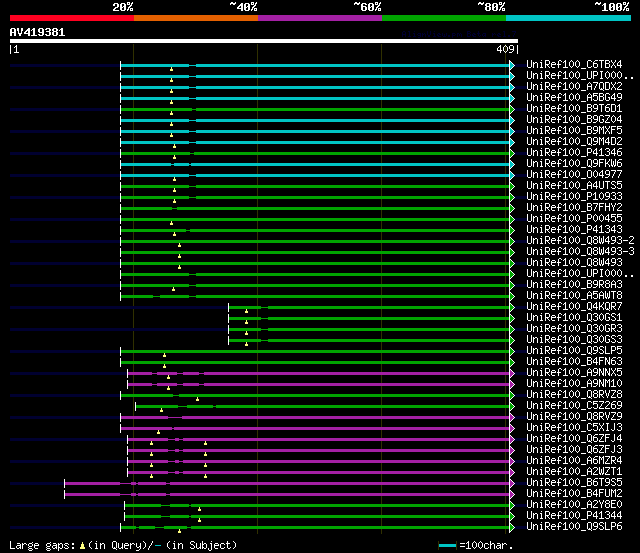The image size is (640, 553).
Task: Click UniRef100_Q4KQR7 label
Action: tap(574, 306)
